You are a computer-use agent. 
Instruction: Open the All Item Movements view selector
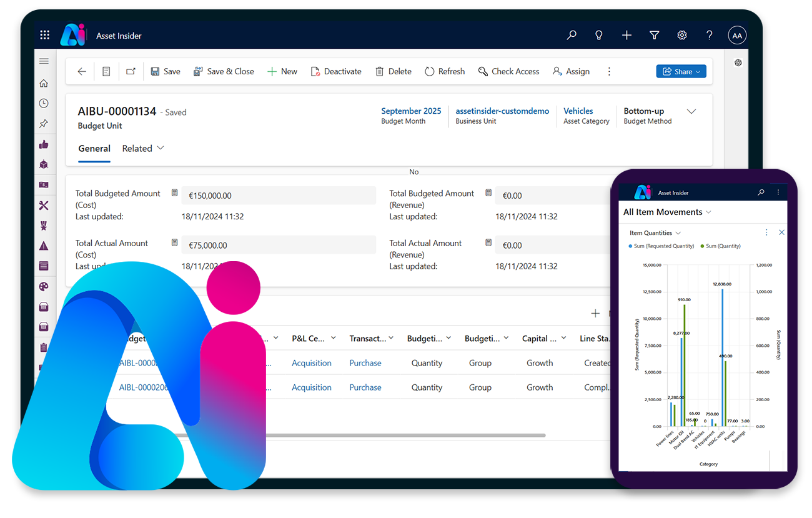[x=667, y=212]
